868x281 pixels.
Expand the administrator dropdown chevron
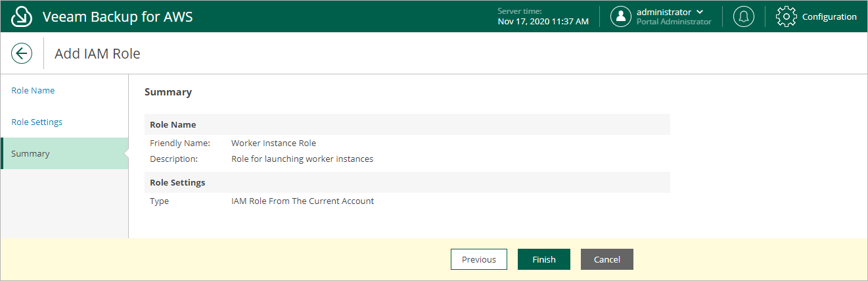[700, 12]
